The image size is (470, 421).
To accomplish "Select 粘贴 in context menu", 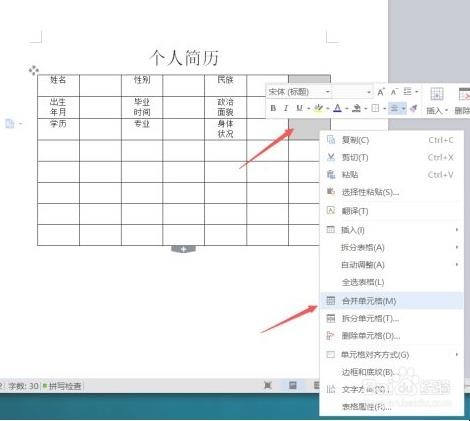I will (392, 175).
